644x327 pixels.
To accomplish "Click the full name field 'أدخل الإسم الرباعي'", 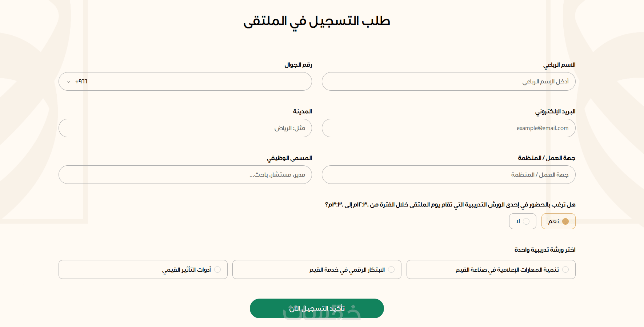I will point(448,82).
